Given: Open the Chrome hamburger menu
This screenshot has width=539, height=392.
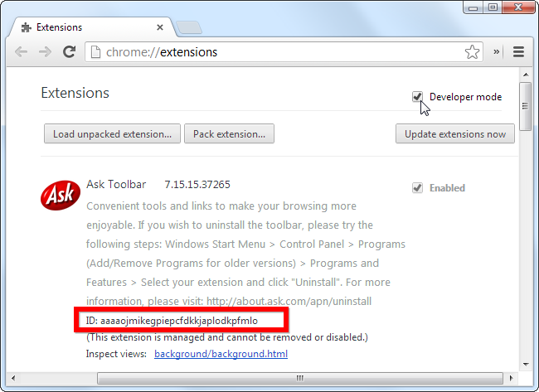Looking at the screenshot, I should [518, 52].
